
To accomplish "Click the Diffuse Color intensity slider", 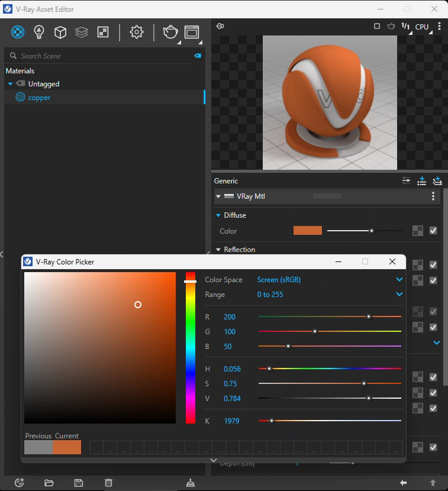I will [x=366, y=231].
